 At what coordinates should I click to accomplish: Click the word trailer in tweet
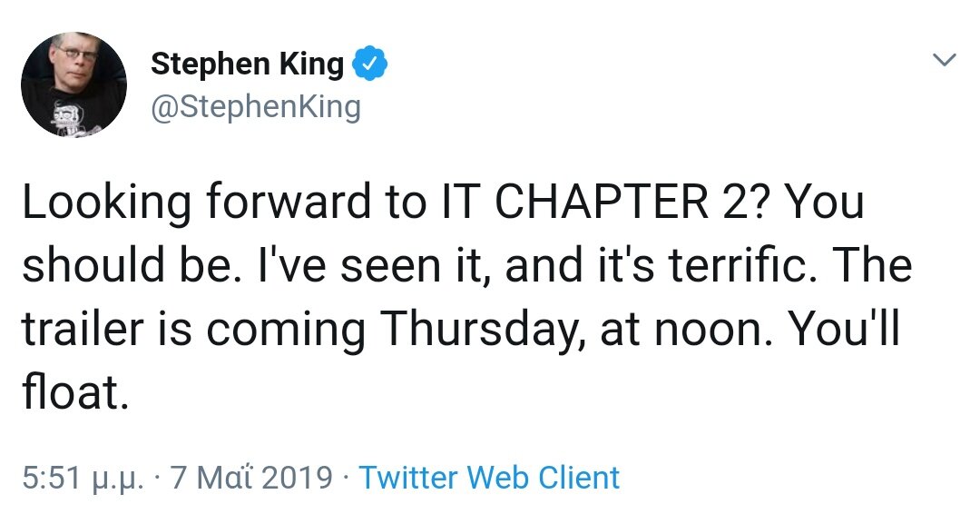83,328
